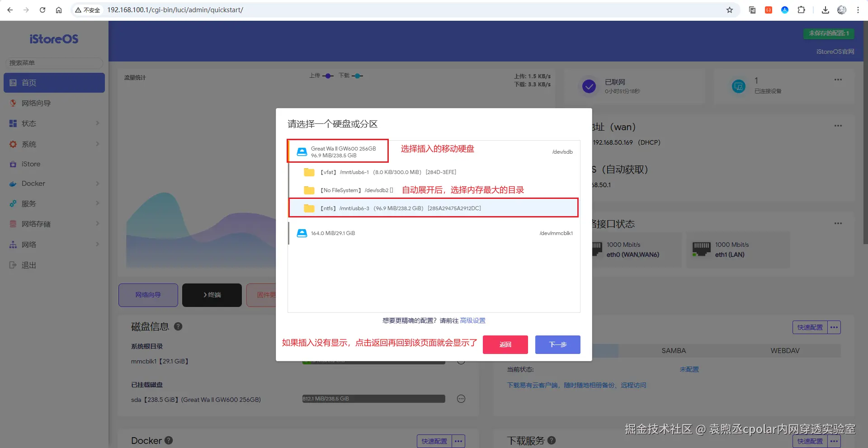
Task: Open 首页 in the sidebar
Action: pos(54,83)
